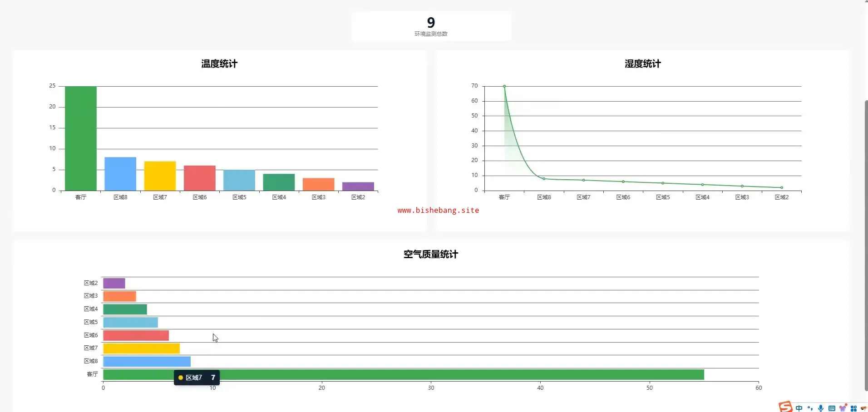Click the 空气质量统计 chart title

point(431,255)
